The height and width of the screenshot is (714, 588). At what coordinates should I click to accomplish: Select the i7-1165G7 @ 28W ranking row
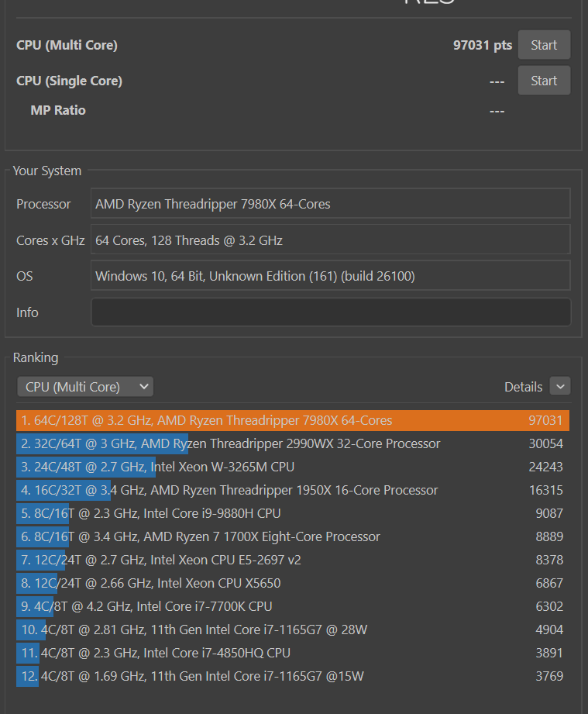292,629
